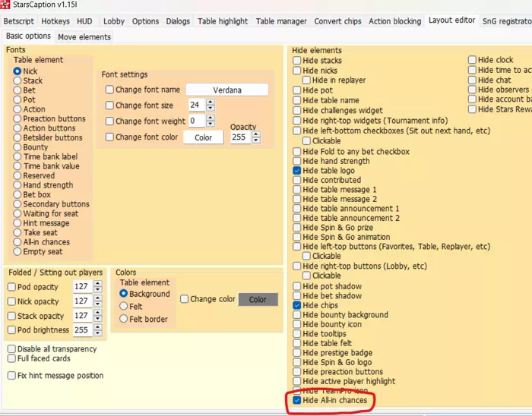Tick Hide table announcement 1 checkbox
The width and height of the screenshot is (532, 416).
(297, 208)
